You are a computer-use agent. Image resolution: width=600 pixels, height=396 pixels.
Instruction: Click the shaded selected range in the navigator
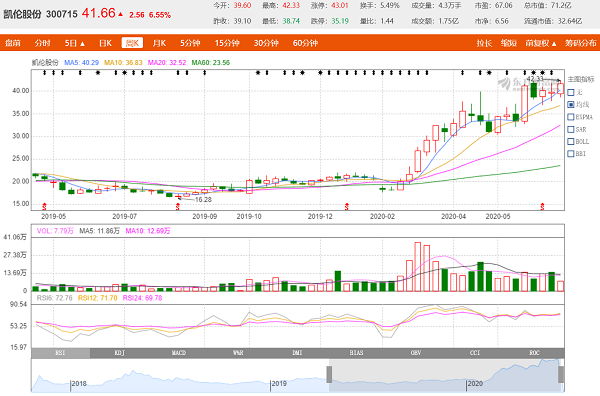pos(445,376)
